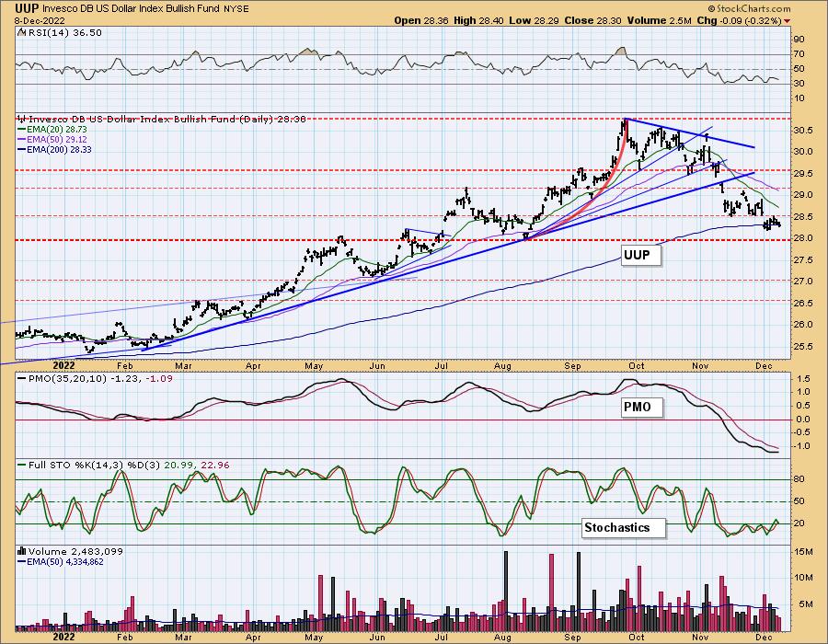Screen dimensions: 828x644
Task: Click Jul on the price chart date axis
Action: click(442, 366)
